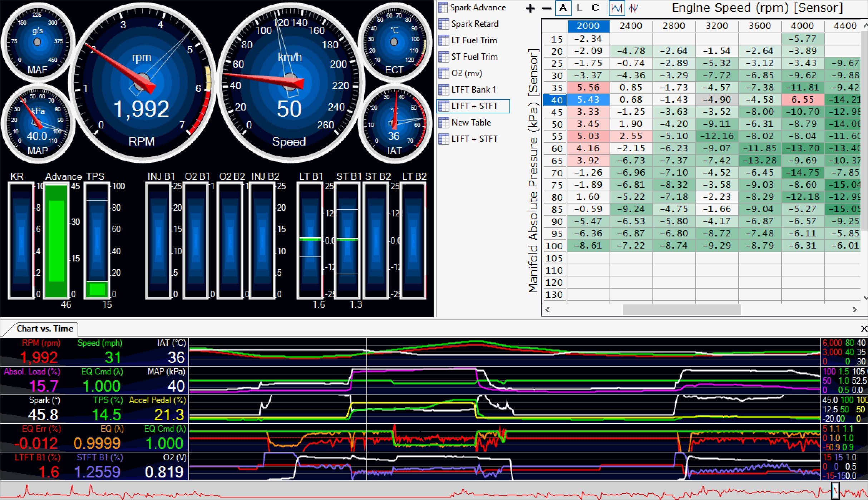Screen dimensions: 868x500
Task: Select the O2 B1 bar gauge
Action: [196, 241]
